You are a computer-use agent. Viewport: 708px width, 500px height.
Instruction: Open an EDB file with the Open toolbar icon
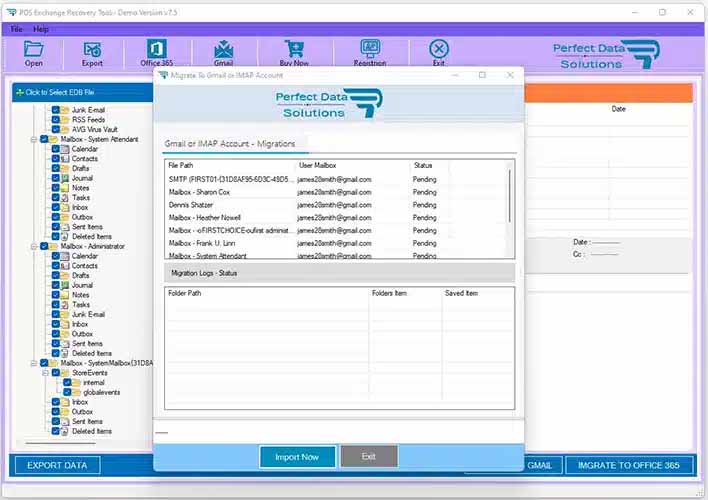[x=33, y=53]
